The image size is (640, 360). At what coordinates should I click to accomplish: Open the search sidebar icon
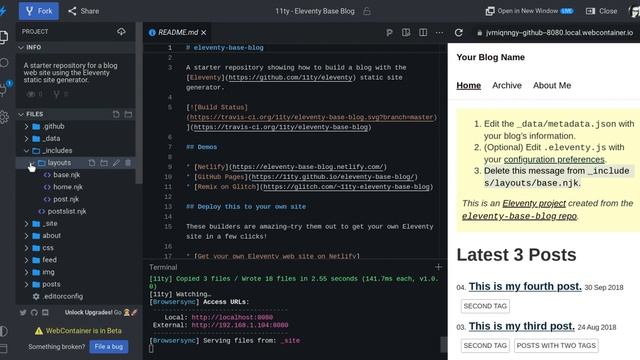tap(4, 62)
